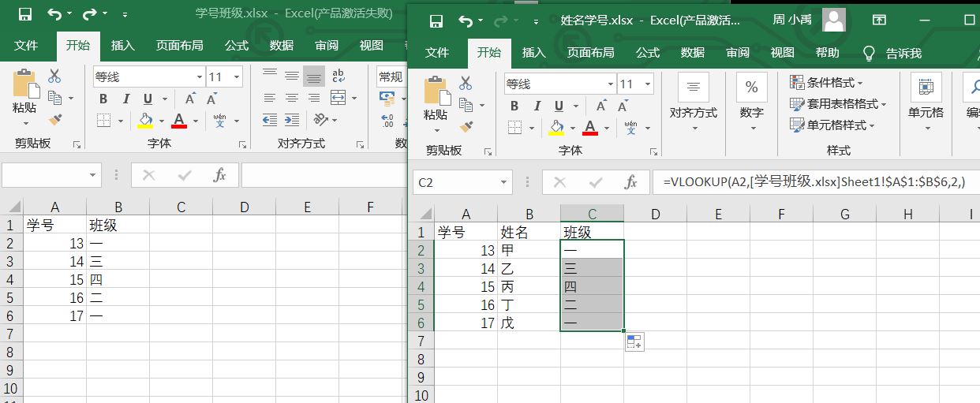Switch to 数据 tab in 学号班级 window
Image resolution: width=980 pixels, height=403 pixels.
pyautogui.click(x=282, y=46)
